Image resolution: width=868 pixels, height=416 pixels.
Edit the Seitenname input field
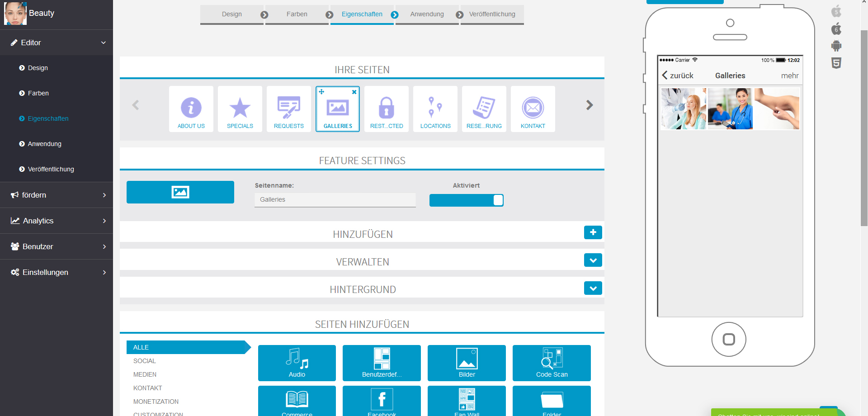point(335,200)
